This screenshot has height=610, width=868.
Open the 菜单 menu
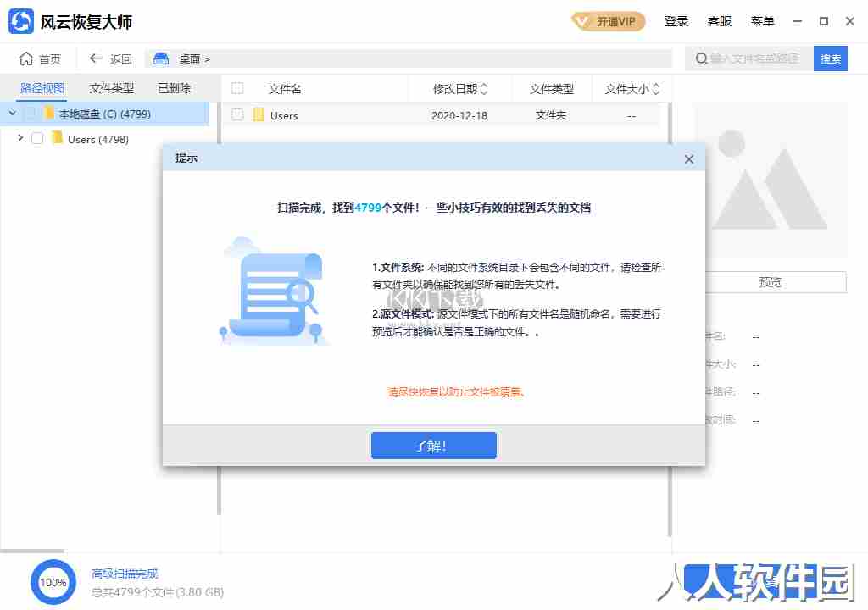[762, 21]
